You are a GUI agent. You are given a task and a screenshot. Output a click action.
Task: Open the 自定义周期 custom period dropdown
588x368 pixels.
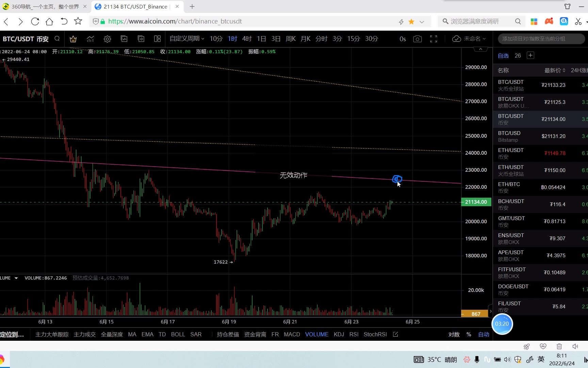187,39
